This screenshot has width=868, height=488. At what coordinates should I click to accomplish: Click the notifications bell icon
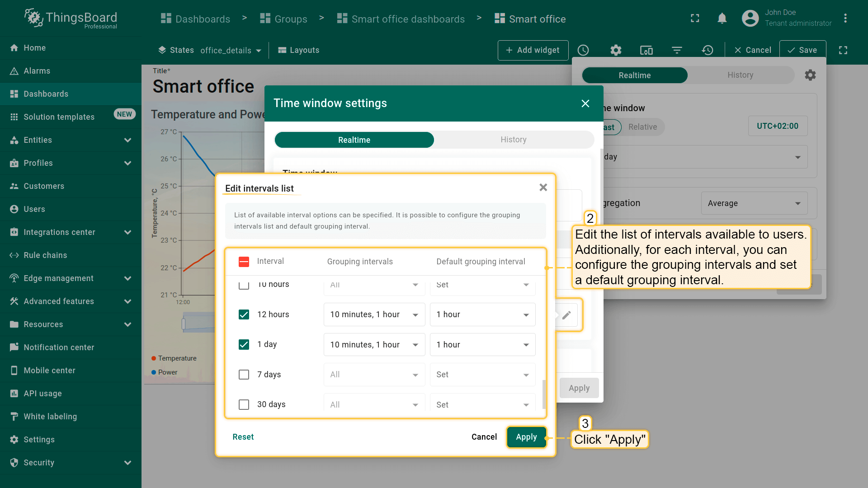point(722,19)
